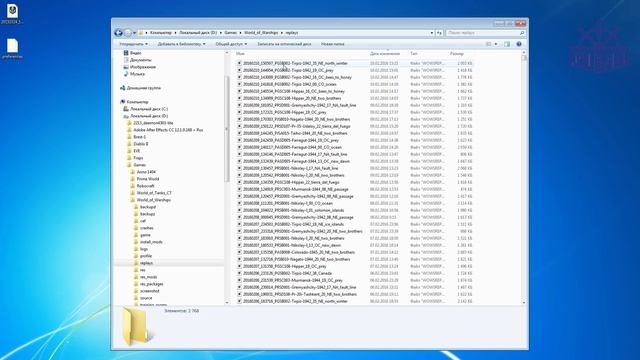Open the Добавить в библиотеку menu
Screen dimensions: 640x360
coord(182,44)
